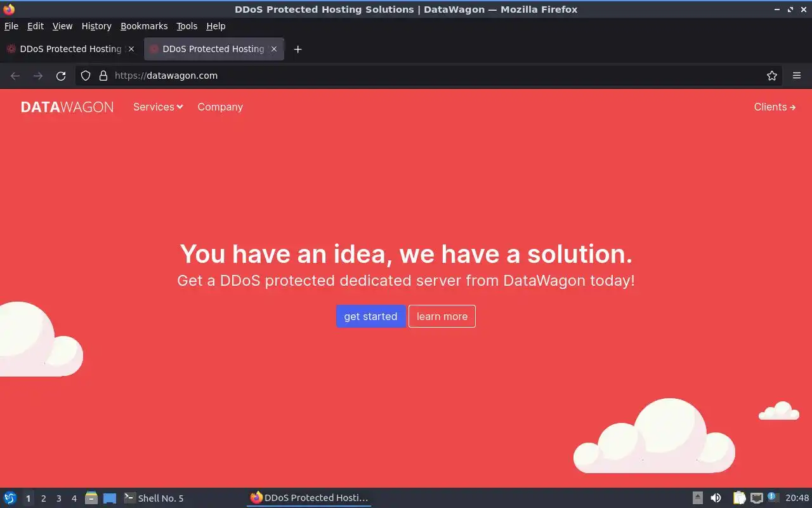This screenshot has width=812, height=508.
Task: Open the desktop application launcher menu
Action: coord(10,498)
